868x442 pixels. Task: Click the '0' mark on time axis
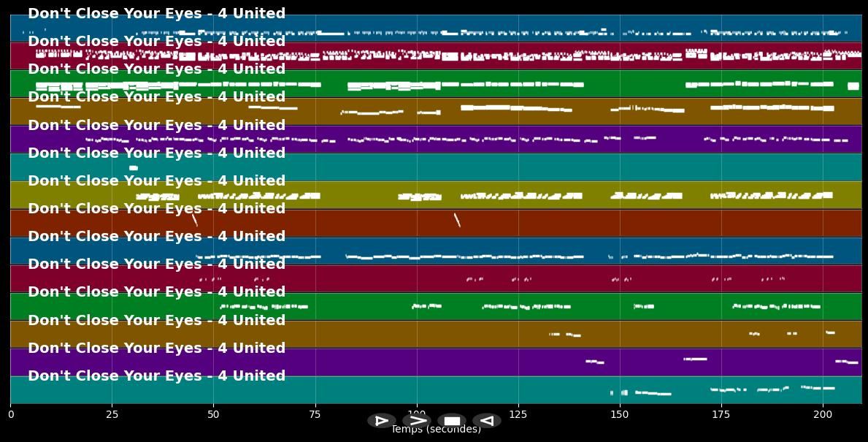[10, 414]
